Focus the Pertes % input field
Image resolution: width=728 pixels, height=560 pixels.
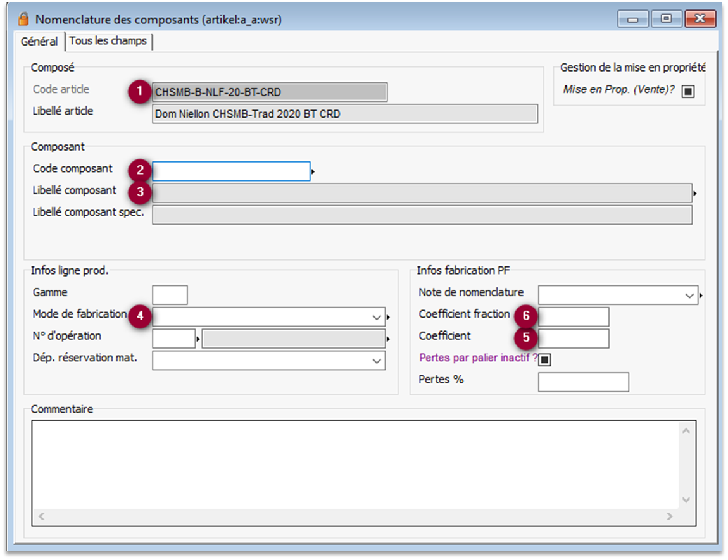583,382
